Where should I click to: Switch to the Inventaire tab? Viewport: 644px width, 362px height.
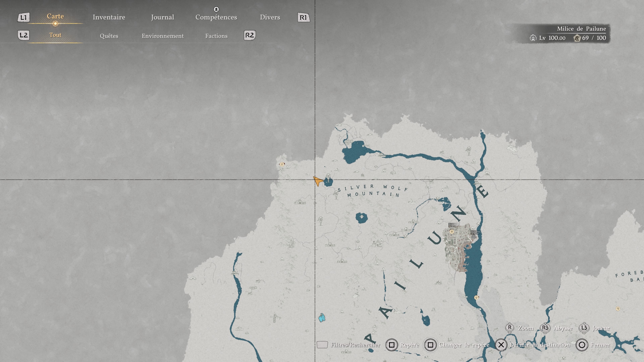pyautogui.click(x=109, y=17)
